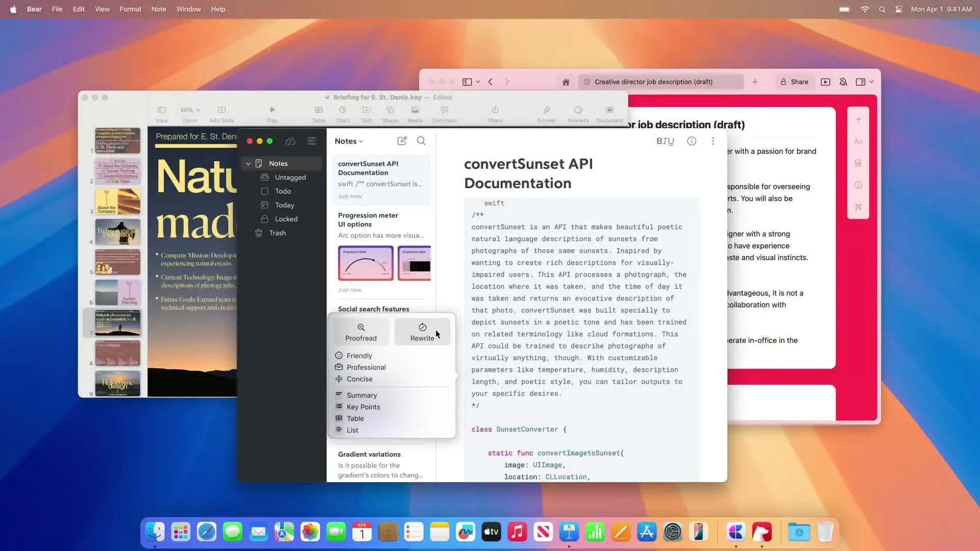980x551 pixels.
Task: Open the note search magnifier icon
Action: [x=421, y=141]
